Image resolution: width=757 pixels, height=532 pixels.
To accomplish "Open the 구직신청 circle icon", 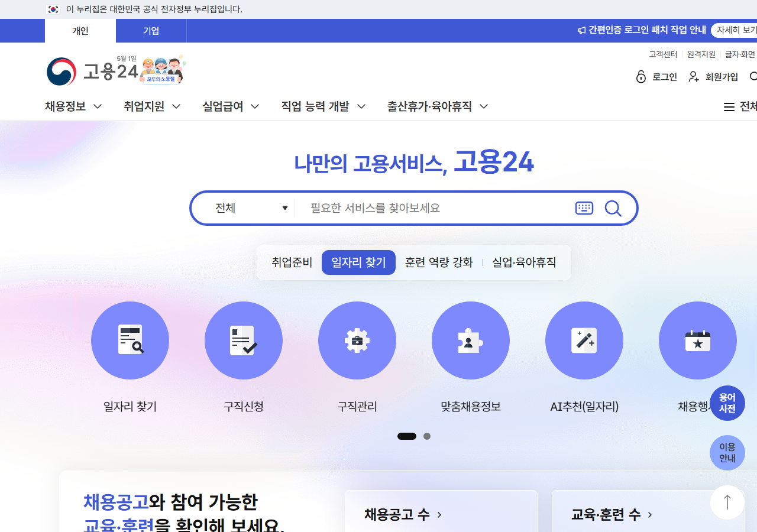I will [x=244, y=340].
